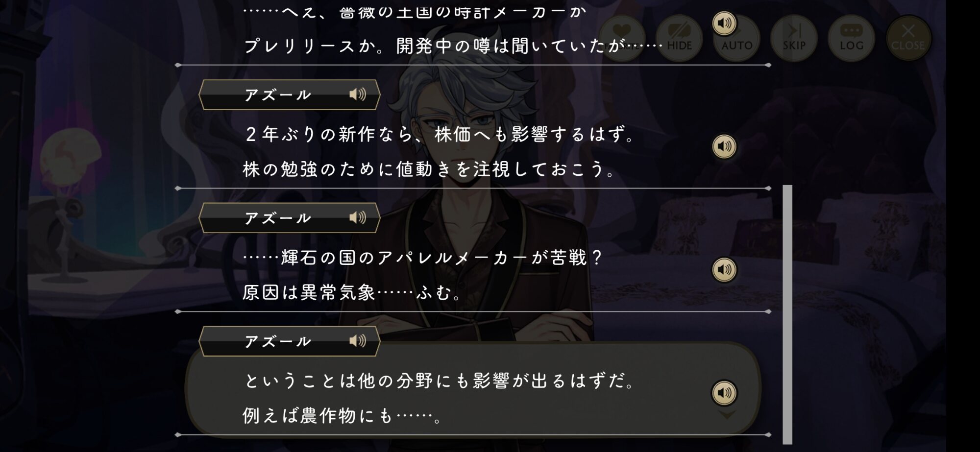Hide the text window with HIDE
The height and width of the screenshot is (452, 980).
pyautogui.click(x=679, y=39)
